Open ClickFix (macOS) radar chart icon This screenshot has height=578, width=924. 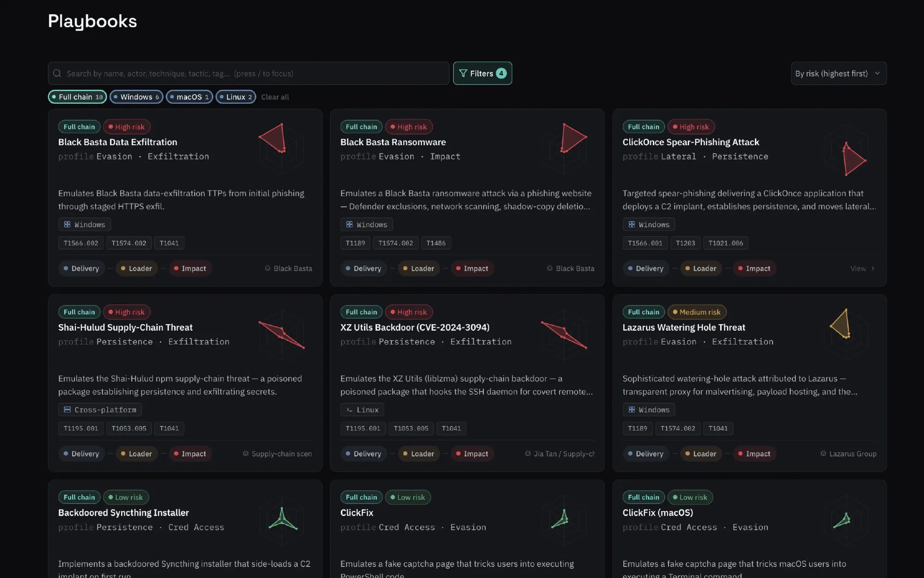click(846, 520)
